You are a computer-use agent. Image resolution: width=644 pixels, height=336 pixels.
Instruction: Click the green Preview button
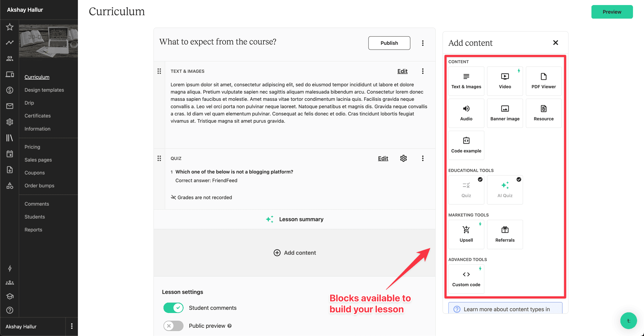(x=612, y=12)
